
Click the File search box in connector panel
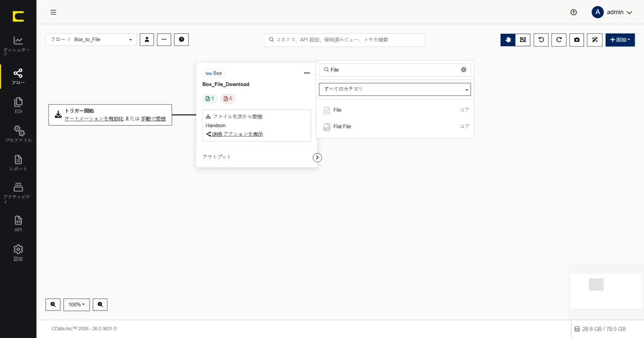(395, 70)
